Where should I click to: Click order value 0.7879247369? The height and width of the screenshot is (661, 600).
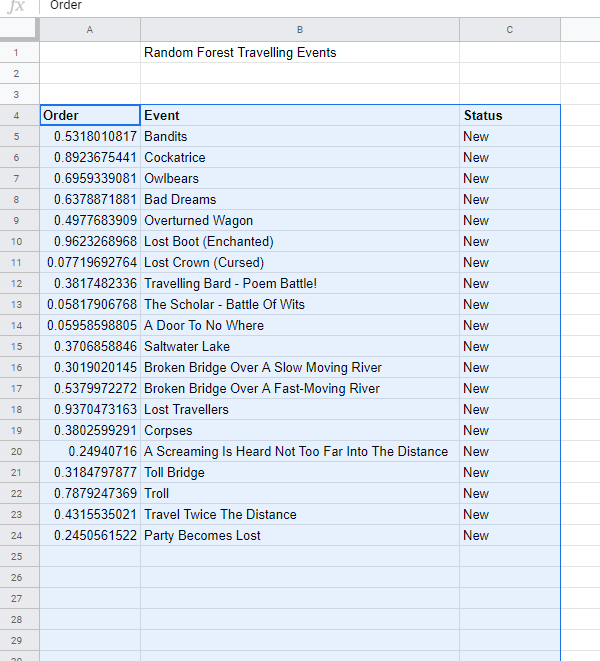coord(90,494)
